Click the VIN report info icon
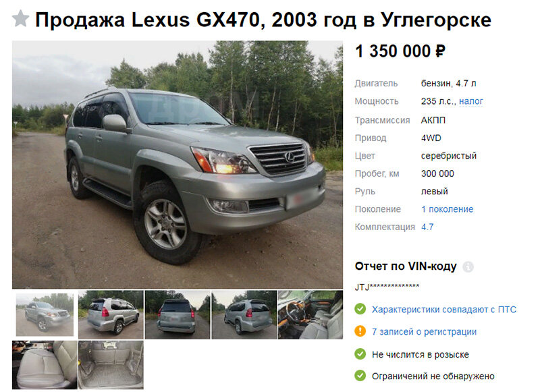Screen dimensions: 540x392 468,267
